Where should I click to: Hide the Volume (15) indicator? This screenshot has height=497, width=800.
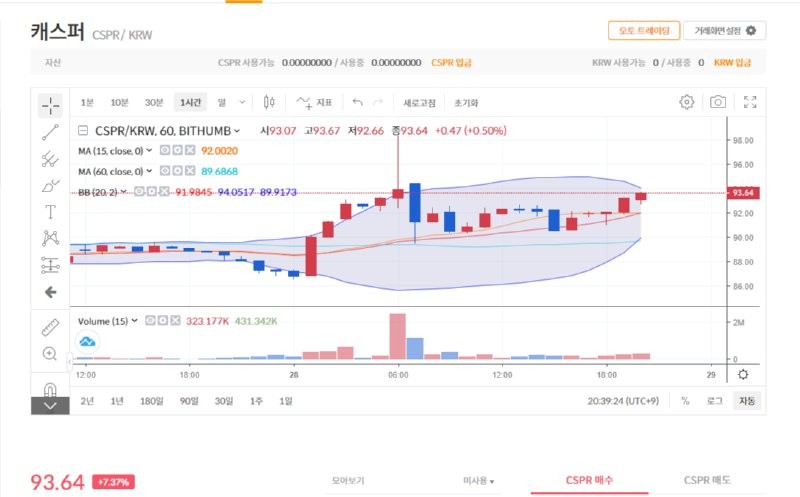tap(150, 320)
